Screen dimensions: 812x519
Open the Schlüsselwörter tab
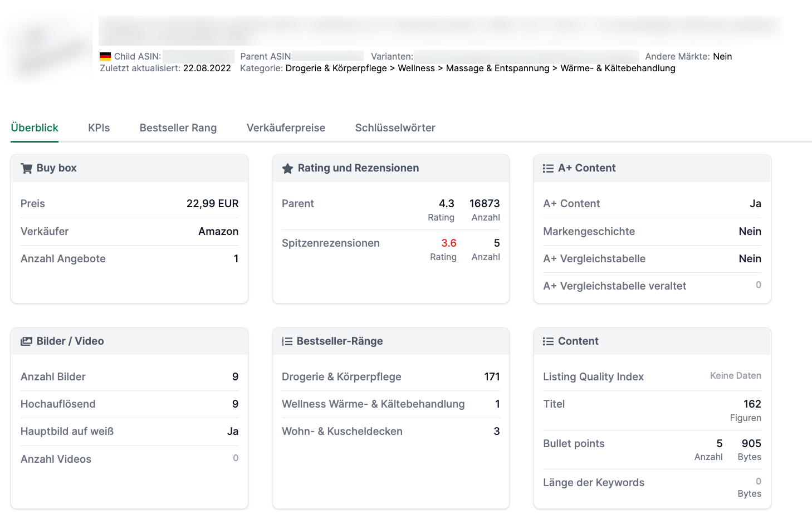point(395,128)
